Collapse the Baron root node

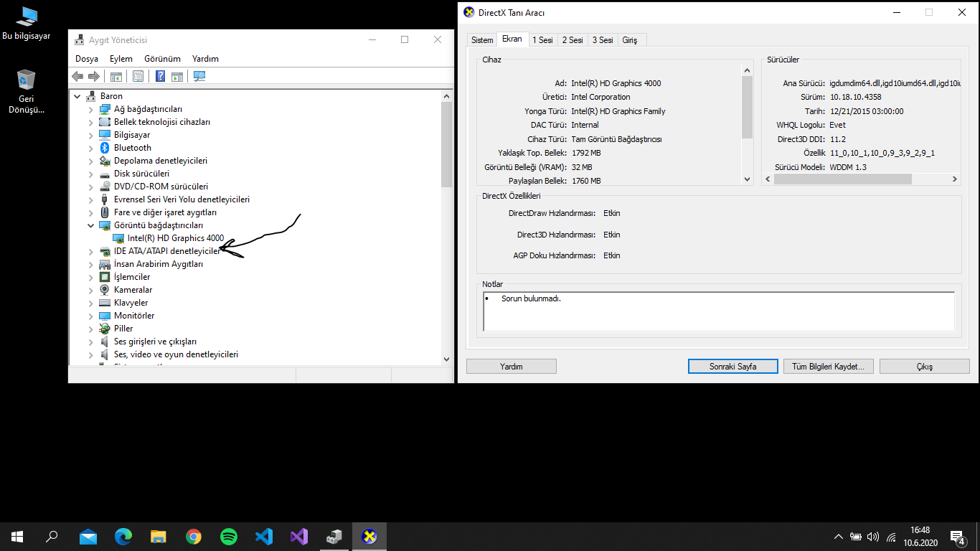click(77, 96)
